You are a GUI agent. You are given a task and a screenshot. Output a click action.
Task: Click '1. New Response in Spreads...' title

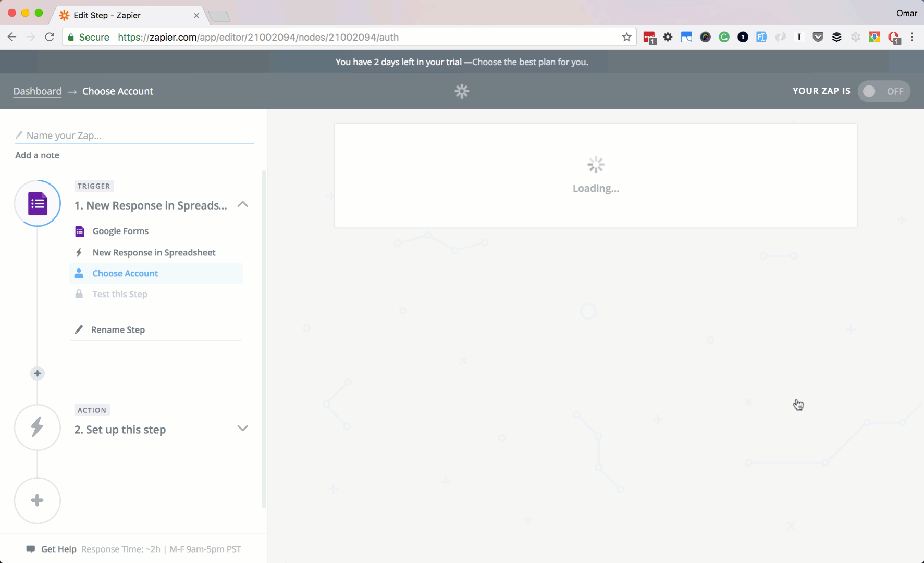(151, 205)
